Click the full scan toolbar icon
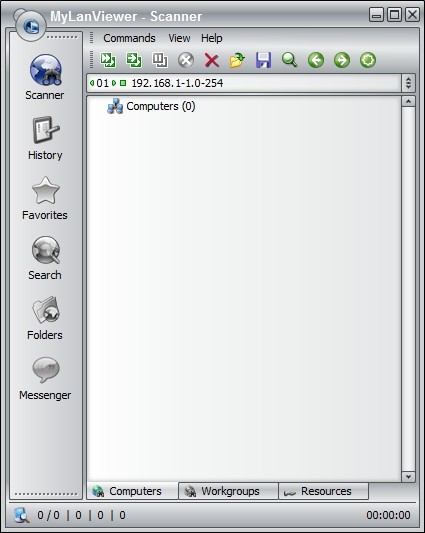Image resolution: width=425 pixels, height=533 pixels. pyautogui.click(x=134, y=61)
